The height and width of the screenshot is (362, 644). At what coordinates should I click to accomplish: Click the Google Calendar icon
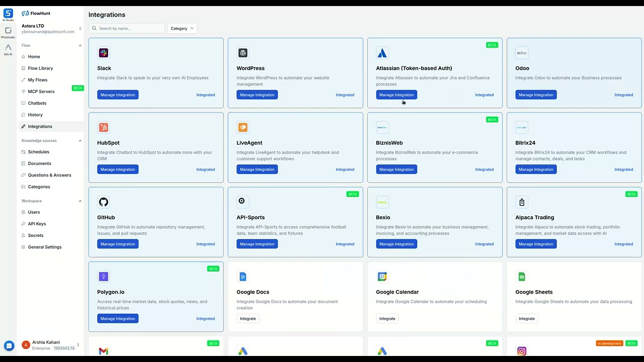coord(382,277)
